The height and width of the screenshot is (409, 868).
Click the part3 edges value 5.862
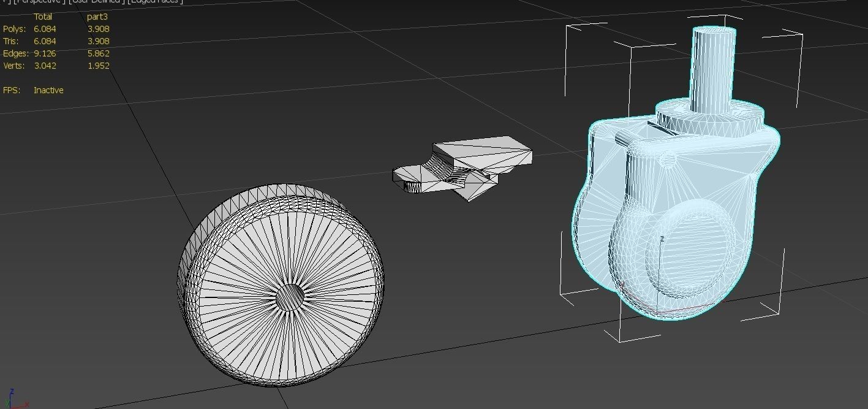click(x=99, y=53)
